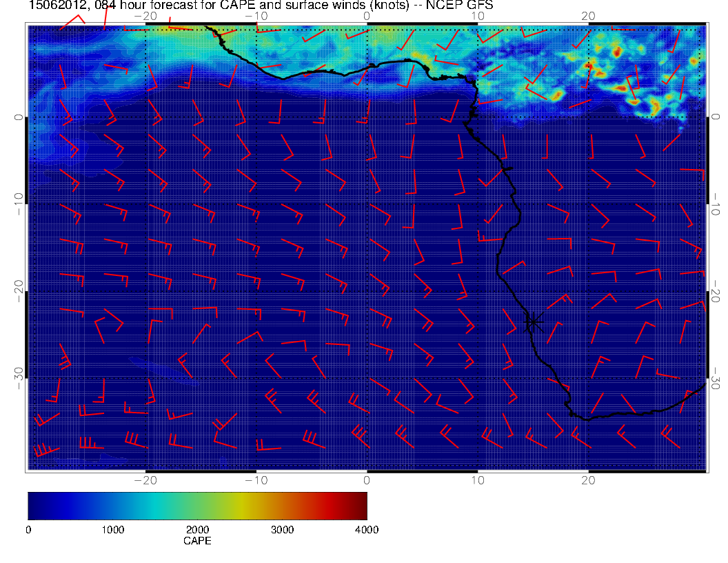728x563 pixels.
Task: Select the 3000 tick label under the colorbar
Action: point(282,529)
